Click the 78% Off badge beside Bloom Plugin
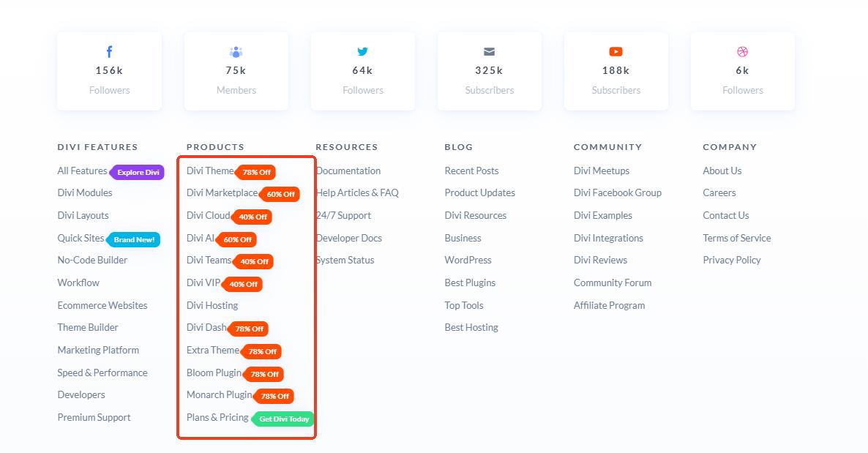The image size is (868, 453). tap(265, 374)
